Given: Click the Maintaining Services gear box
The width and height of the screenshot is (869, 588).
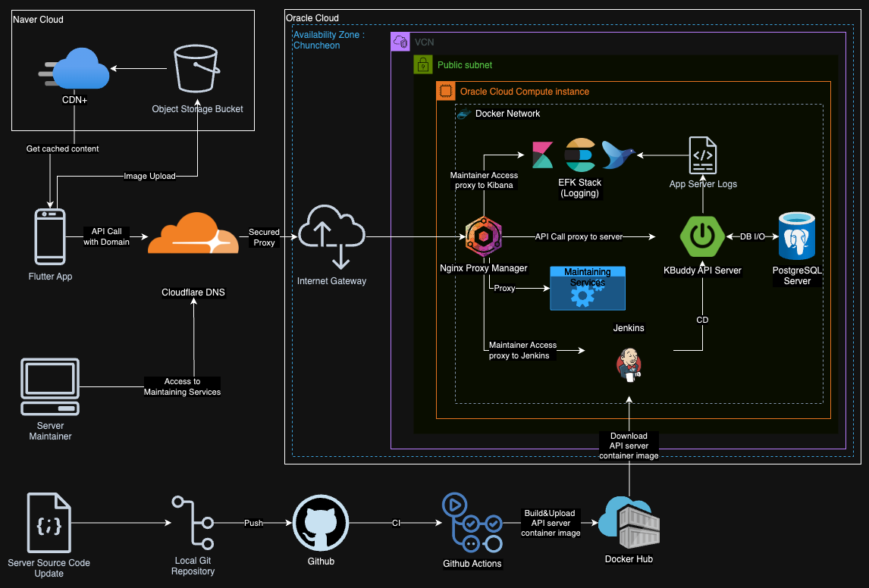Looking at the screenshot, I should [588, 289].
